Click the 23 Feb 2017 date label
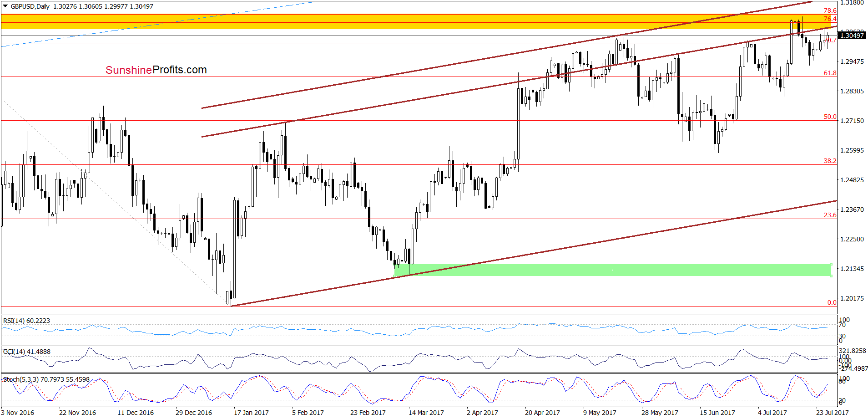The height and width of the screenshot is (419, 868). (368, 413)
